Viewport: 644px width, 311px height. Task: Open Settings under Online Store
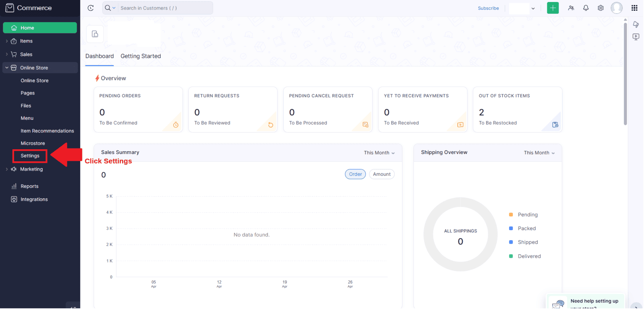[x=30, y=156]
